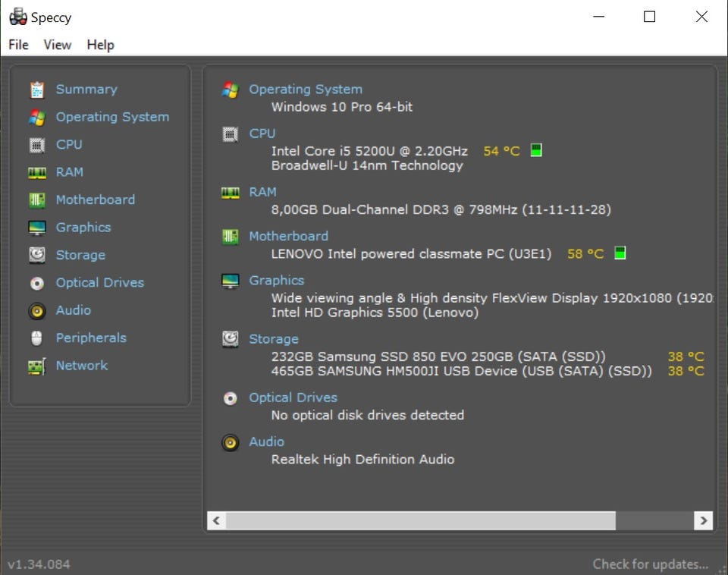
Task: Click the motherboard temperature 58 °C value
Action: [585, 254]
